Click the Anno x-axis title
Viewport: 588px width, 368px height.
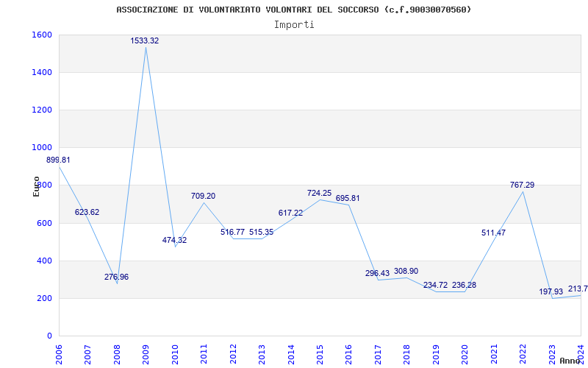pyautogui.click(x=570, y=361)
